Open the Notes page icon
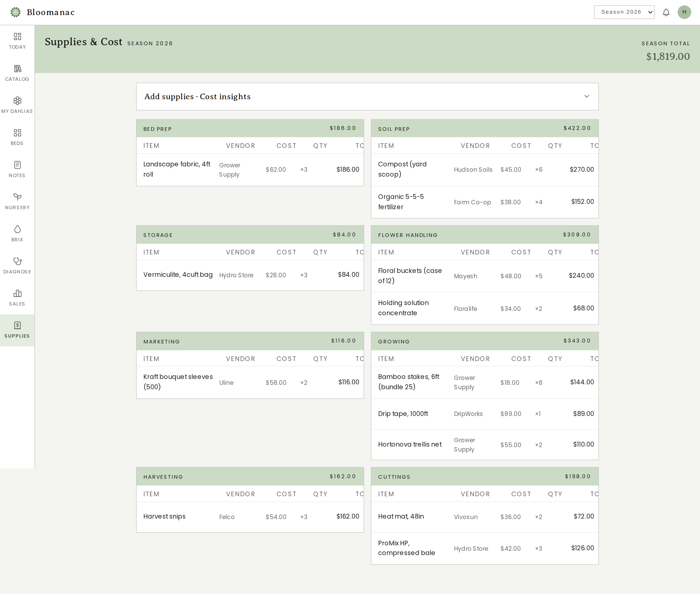 pos(17,165)
